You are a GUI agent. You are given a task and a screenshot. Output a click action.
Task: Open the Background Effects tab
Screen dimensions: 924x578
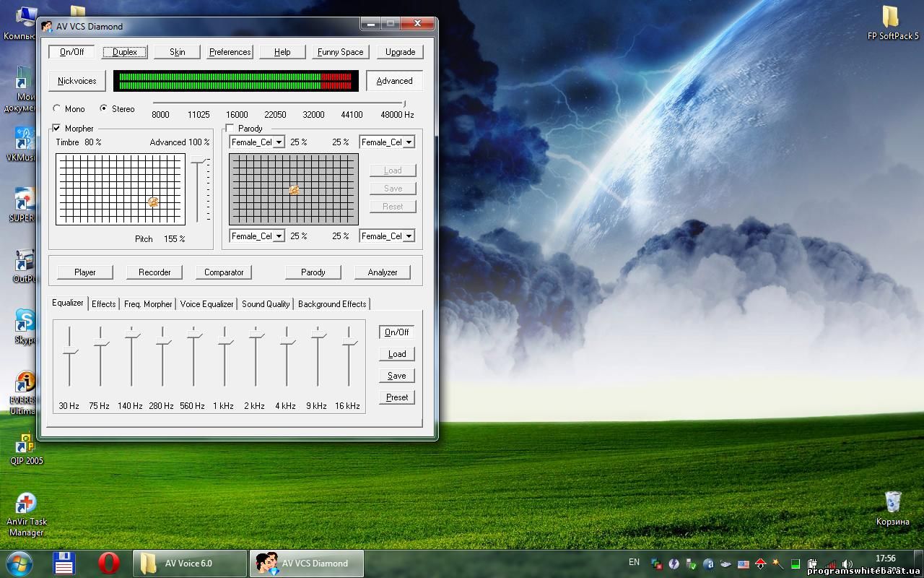point(332,304)
